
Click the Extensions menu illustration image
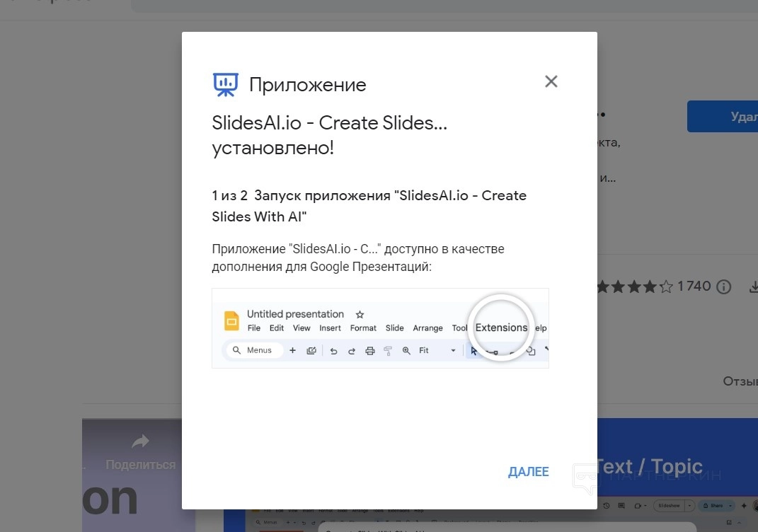(x=380, y=328)
